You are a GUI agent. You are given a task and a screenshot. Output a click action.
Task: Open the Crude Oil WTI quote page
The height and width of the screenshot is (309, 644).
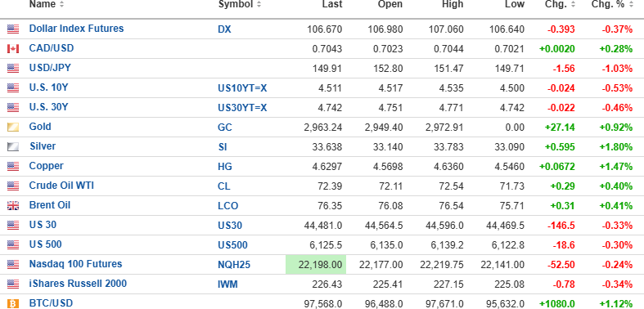(61, 186)
